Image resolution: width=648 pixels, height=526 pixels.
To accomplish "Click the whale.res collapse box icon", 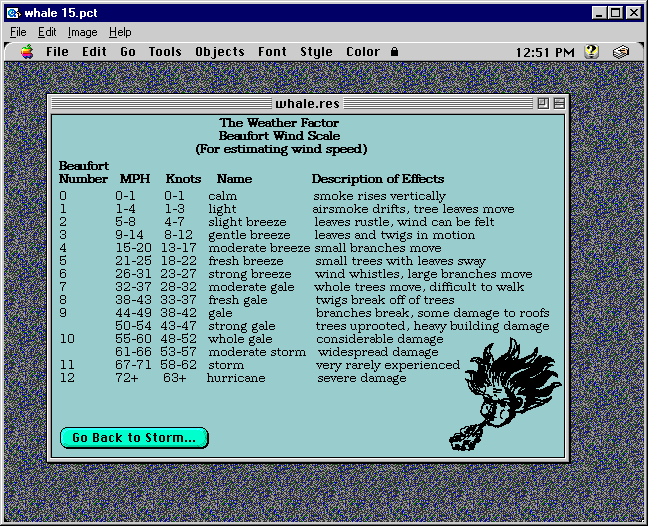I will tap(559, 103).
